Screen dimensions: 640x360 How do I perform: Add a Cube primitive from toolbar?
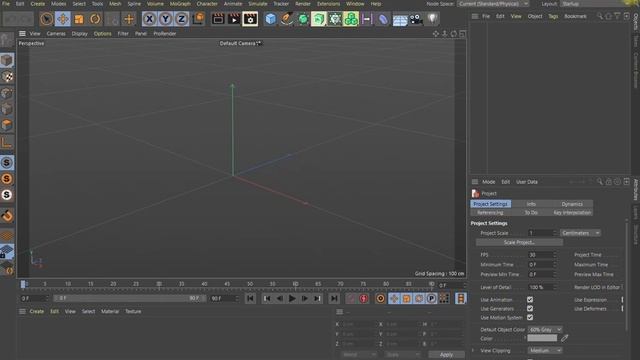pyautogui.click(x=270, y=19)
